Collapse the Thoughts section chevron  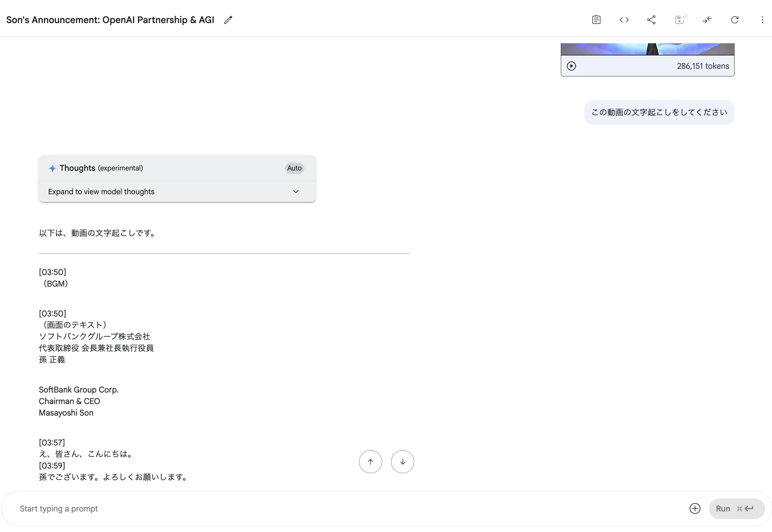[296, 191]
